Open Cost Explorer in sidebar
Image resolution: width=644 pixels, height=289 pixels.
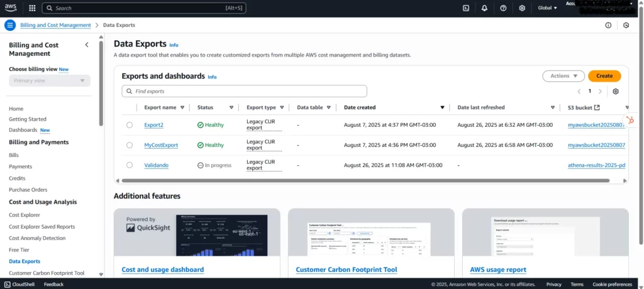tap(25, 215)
